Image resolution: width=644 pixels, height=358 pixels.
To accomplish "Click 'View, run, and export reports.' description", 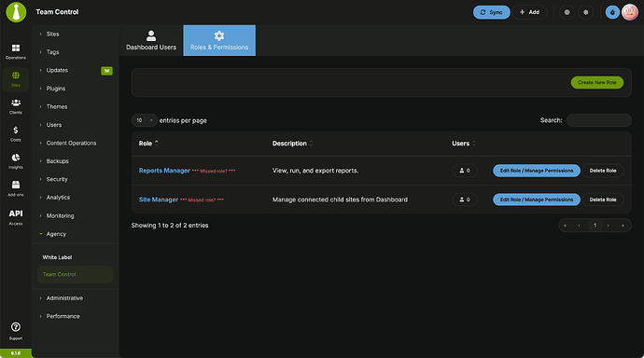I will click(x=315, y=171).
